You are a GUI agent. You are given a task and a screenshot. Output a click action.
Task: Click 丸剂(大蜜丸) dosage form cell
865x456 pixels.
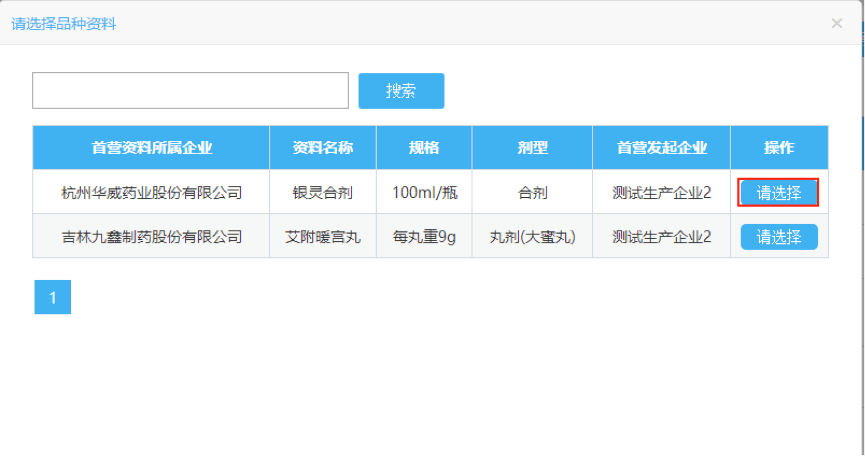(x=532, y=237)
